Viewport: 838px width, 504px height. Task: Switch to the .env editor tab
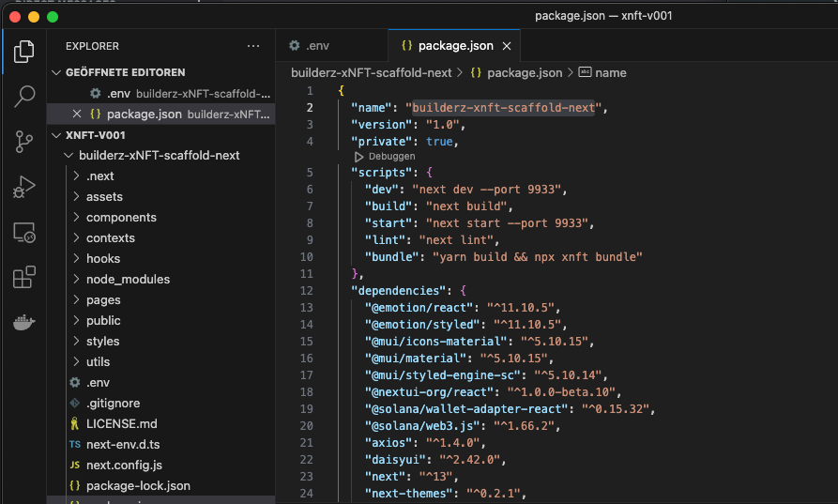(x=331, y=46)
